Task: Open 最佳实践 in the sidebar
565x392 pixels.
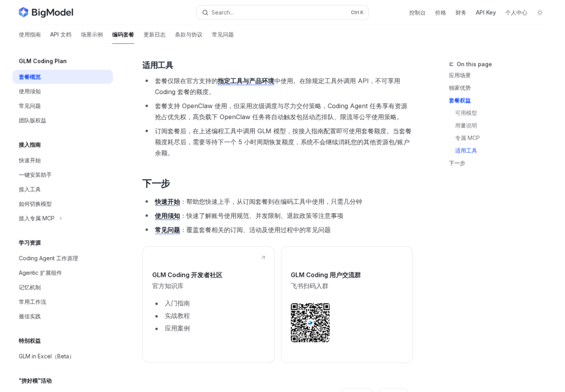Action: click(x=29, y=316)
